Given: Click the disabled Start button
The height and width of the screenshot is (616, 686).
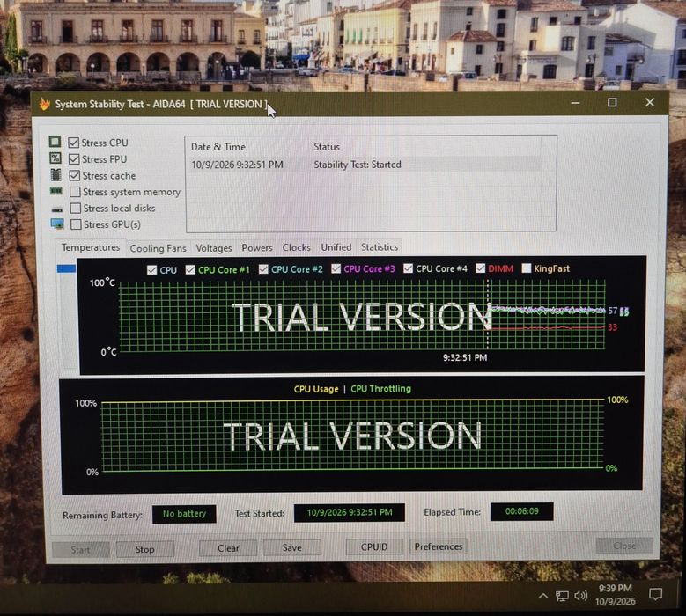Looking at the screenshot, I should tap(80, 549).
